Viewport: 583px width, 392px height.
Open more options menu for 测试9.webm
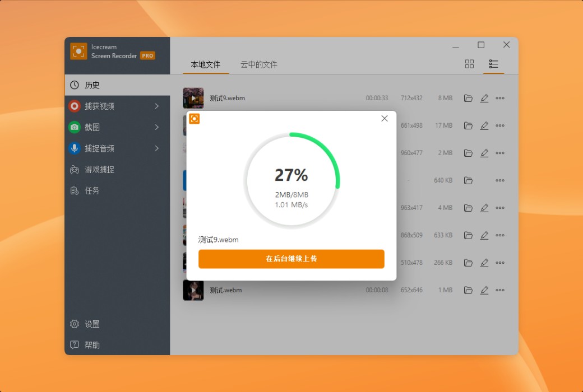[x=500, y=97]
